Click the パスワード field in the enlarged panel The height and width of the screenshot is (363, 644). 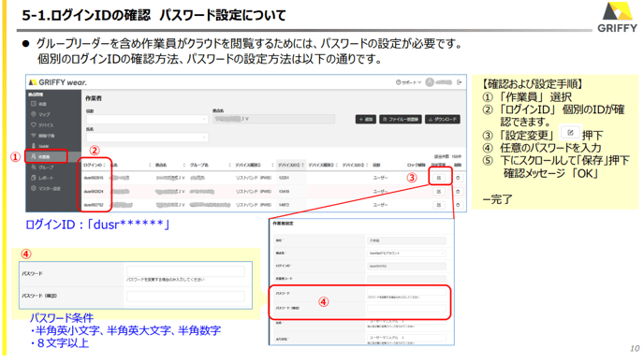coord(185,271)
